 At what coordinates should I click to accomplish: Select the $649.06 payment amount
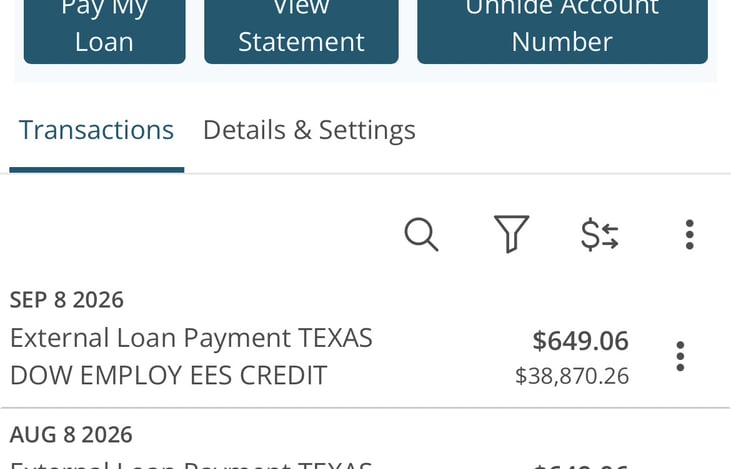tap(580, 341)
